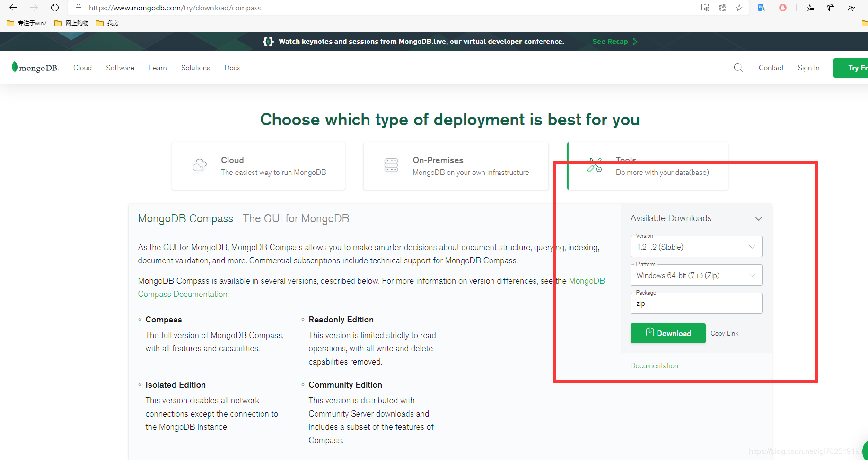Click the MongoDB.live braces icon in banner
This screenshot has height=460, width=868.
(268, 42)
